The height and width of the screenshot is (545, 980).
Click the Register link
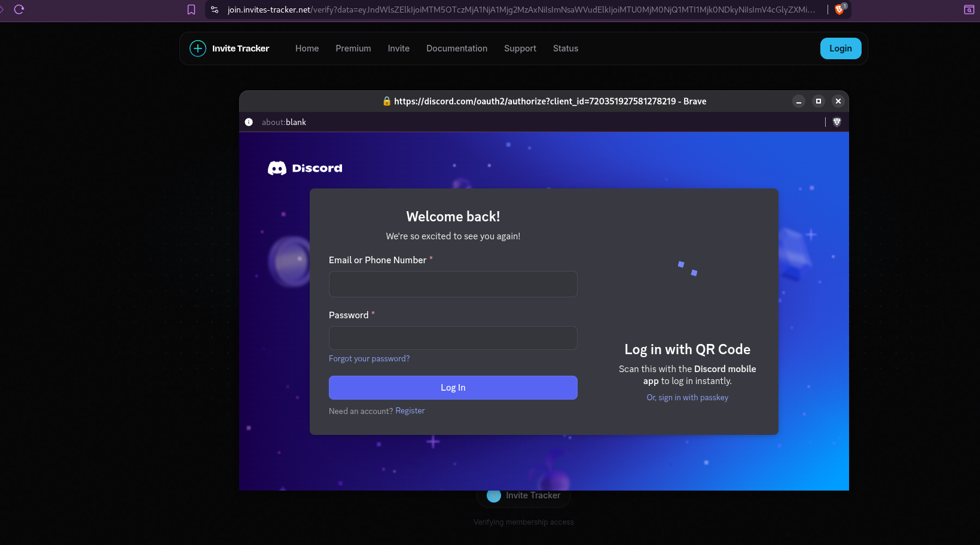(x=410, y=411)
